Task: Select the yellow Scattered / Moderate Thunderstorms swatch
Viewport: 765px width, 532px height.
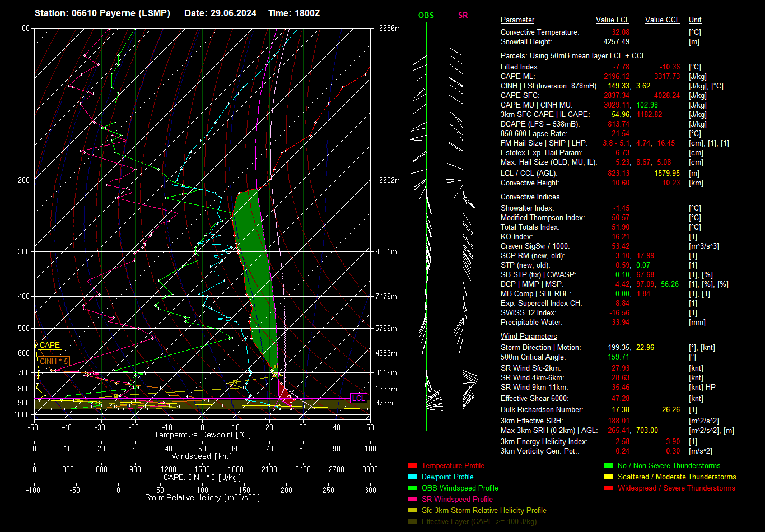Action: (x=608, y=477)
